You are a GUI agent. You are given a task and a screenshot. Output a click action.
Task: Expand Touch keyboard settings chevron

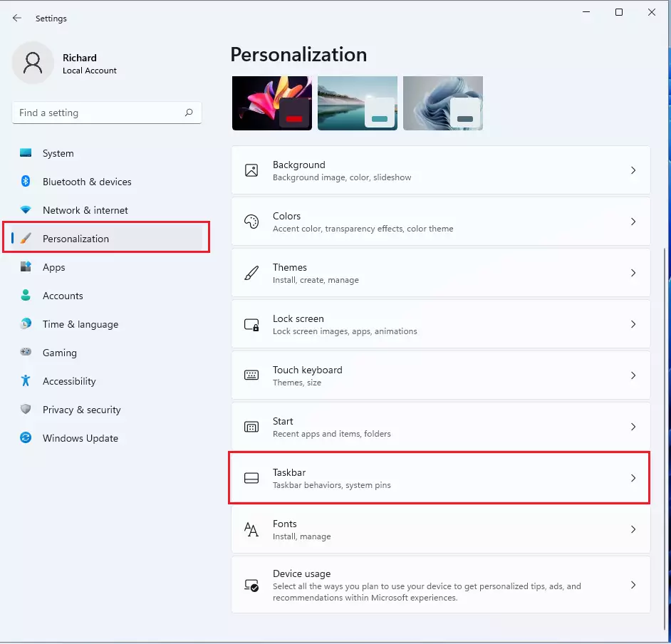point(633,375)
